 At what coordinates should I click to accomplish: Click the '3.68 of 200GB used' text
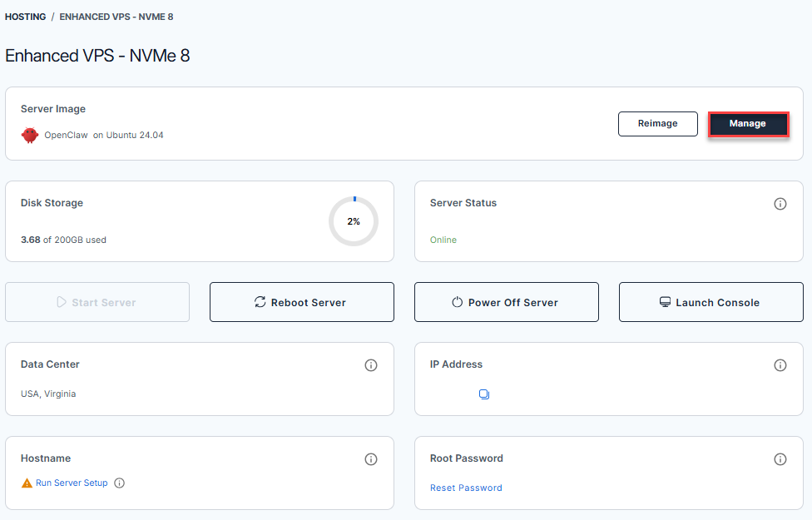click(x=63, y=240)
